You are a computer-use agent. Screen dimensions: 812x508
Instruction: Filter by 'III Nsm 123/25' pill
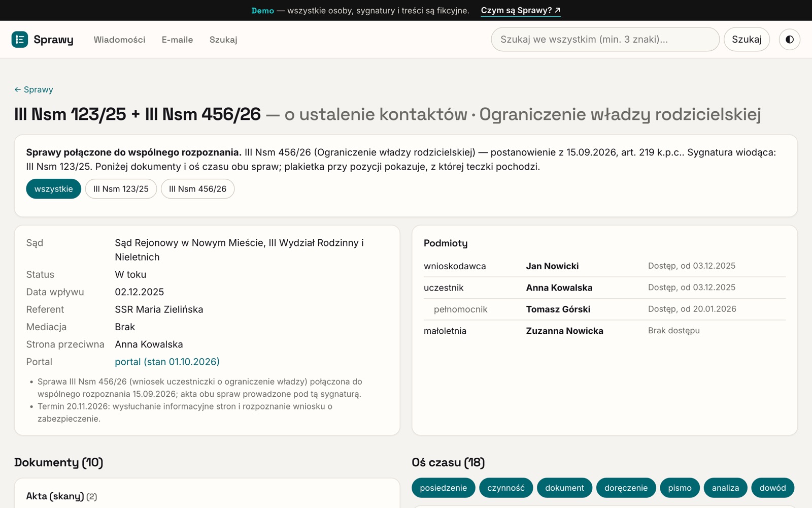tap(121, 189)
